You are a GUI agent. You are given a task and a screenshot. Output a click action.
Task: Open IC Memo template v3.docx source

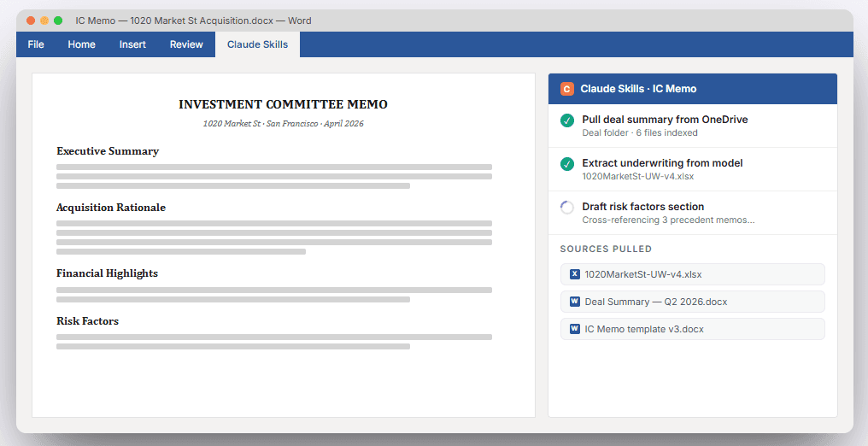693,329
